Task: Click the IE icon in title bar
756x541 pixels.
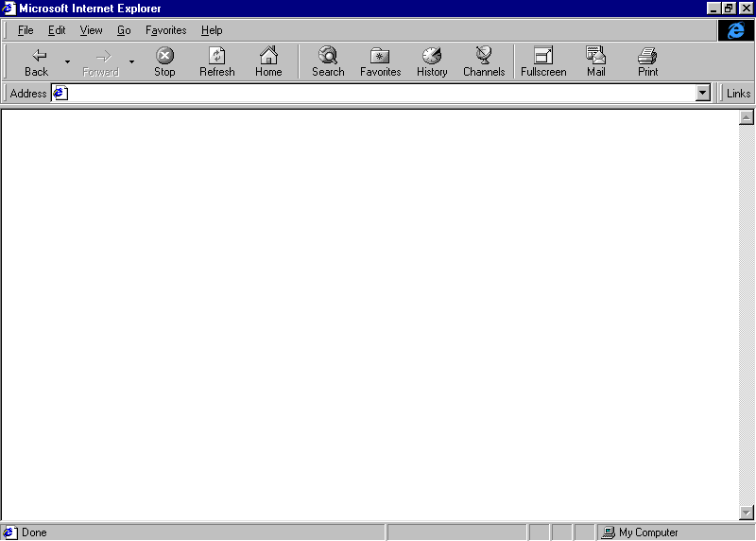Action: [9, 9]
